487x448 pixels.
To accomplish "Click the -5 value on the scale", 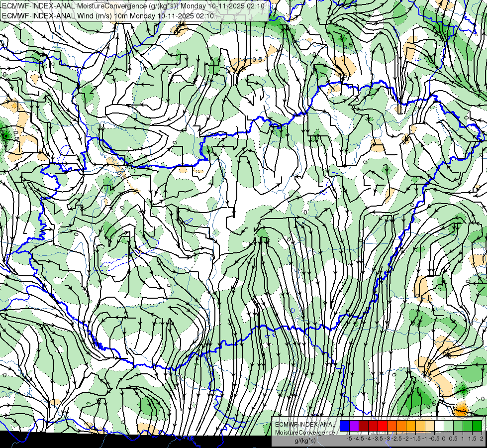I will [349, 439].
